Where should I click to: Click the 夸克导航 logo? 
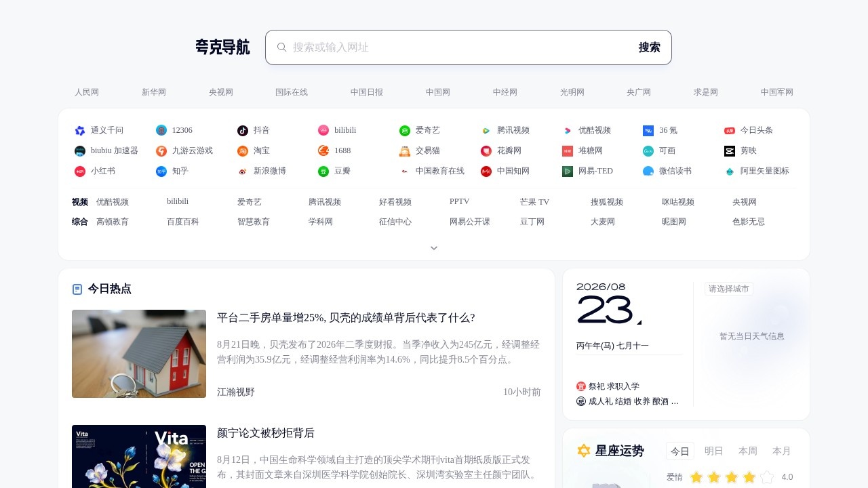pyautogui.click(x=222, y=47)
